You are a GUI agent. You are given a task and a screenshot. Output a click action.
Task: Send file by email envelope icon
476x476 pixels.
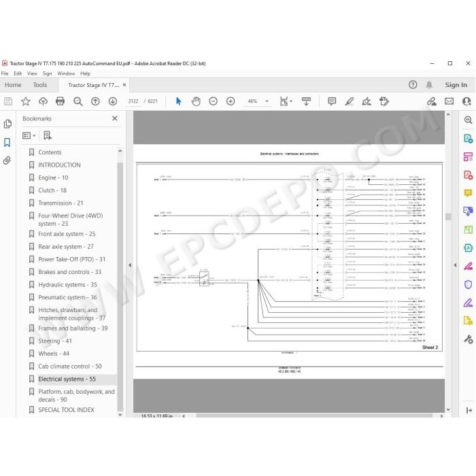449,101
